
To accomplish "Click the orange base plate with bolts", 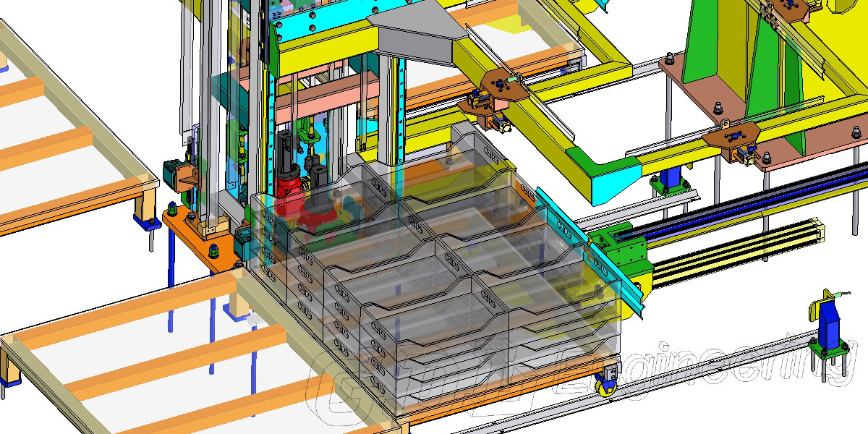I will point(202,237).
